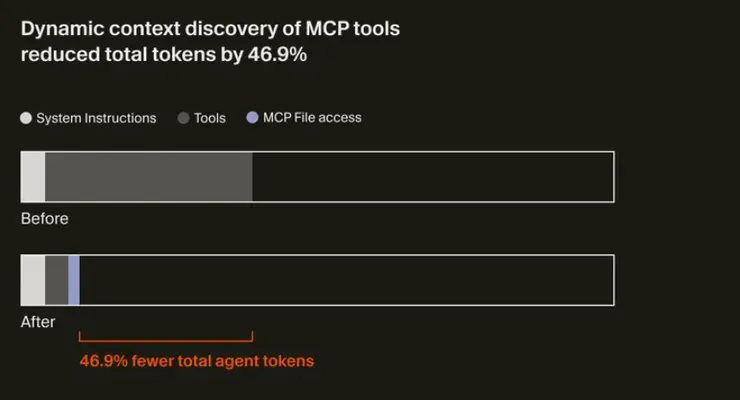
Task: Click the gray Tools segment in Before bar
Action: pyautogui.click(x=148, y=177)
